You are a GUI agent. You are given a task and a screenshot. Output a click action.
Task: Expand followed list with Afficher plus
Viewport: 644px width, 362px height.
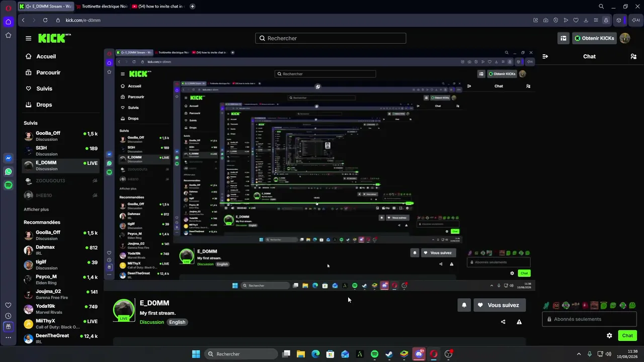(x=36, y=209)
